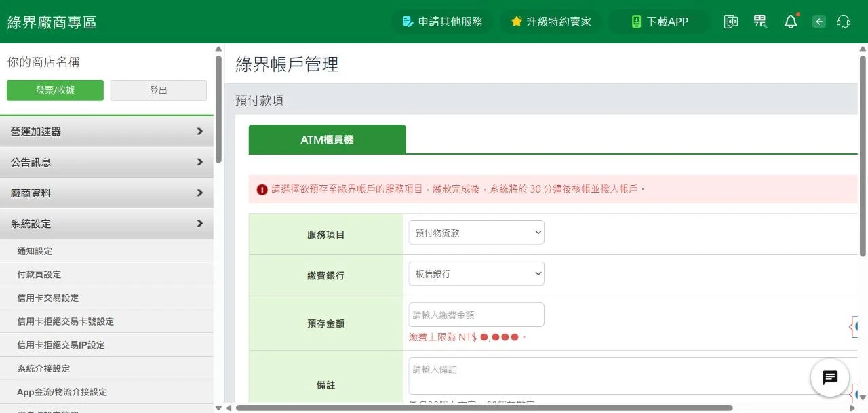Open the chat bubble widget
The height and width of the screenshot is (413, 868).
(830, 378)
